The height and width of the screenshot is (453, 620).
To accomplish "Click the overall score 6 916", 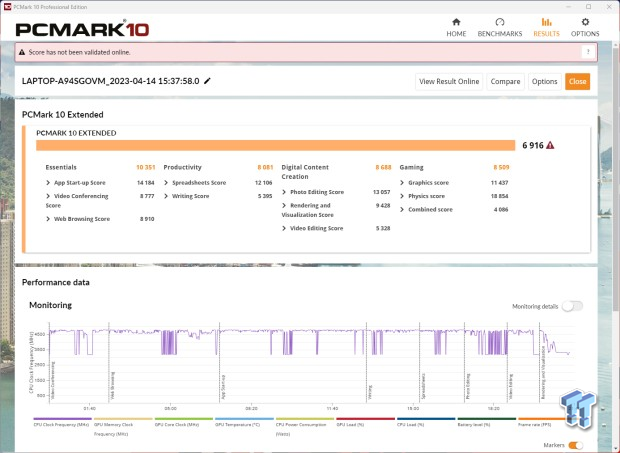I will pyautogui.click(x=533, y=145).
